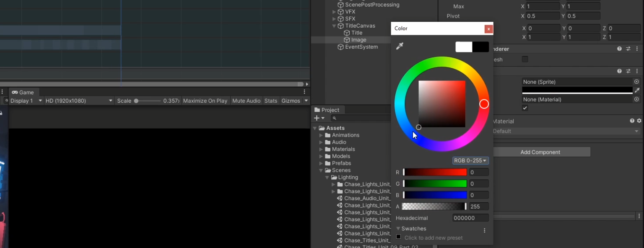Viewport: 644px width, 248px height.
Task: Open the RGB 0-255 color mode dropdown
Action: point(470,161)
